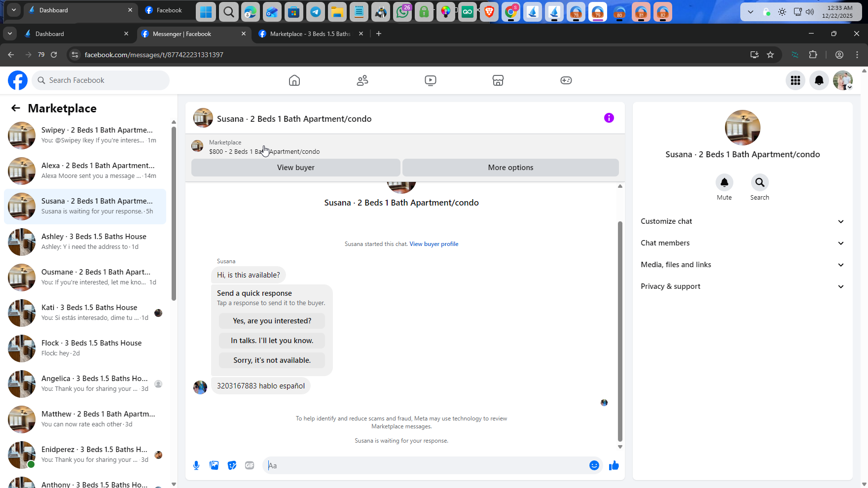Open the browser profile icon

839,55
